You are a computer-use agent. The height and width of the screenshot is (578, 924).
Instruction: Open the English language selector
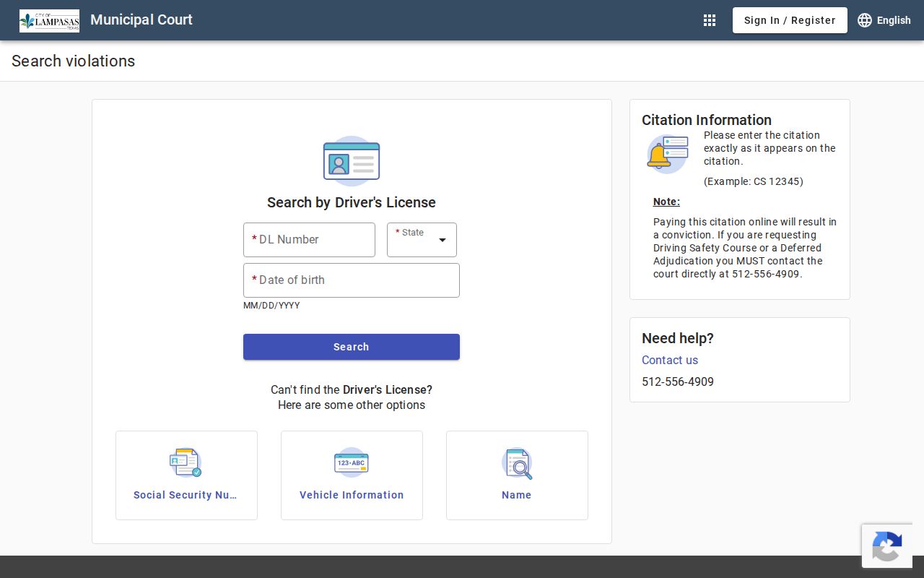coord(884,20)
